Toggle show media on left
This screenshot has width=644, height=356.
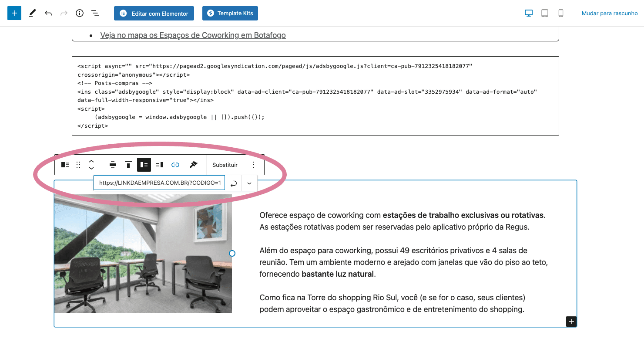click(144, 165)
